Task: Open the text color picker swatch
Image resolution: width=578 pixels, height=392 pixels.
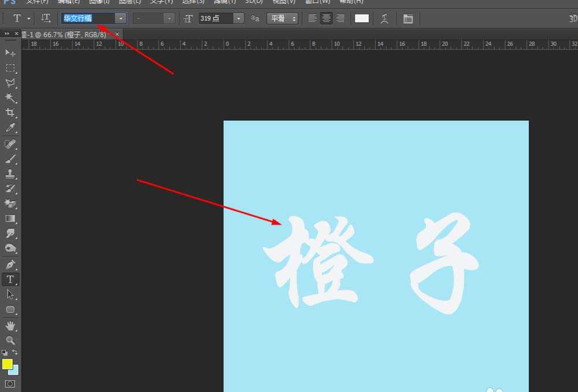Action: click(362, 19)
